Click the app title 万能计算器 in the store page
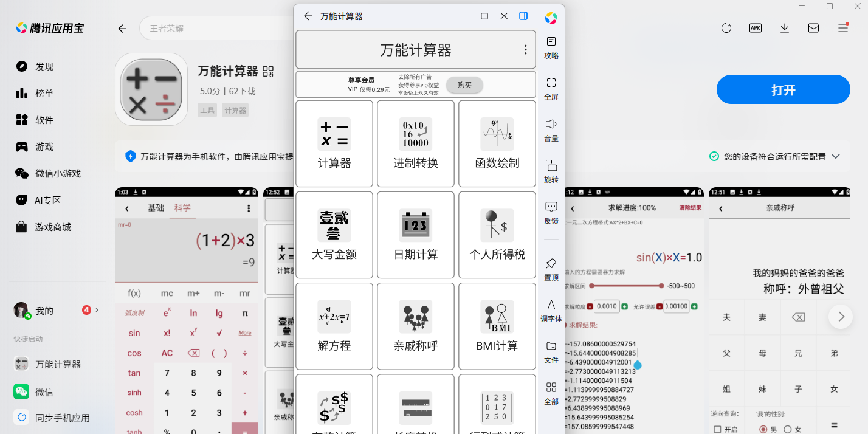The height and width of the screenshot is (434, 868). (228, 71)
